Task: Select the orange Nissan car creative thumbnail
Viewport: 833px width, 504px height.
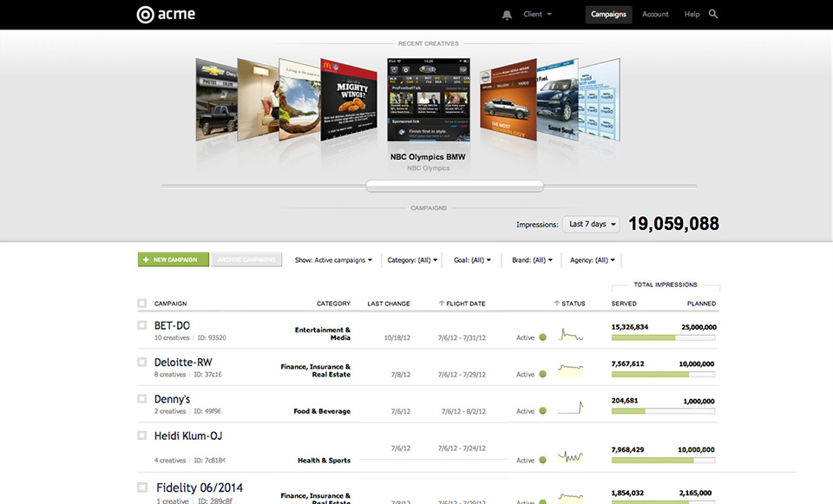Action: click(x=508, y=100)
